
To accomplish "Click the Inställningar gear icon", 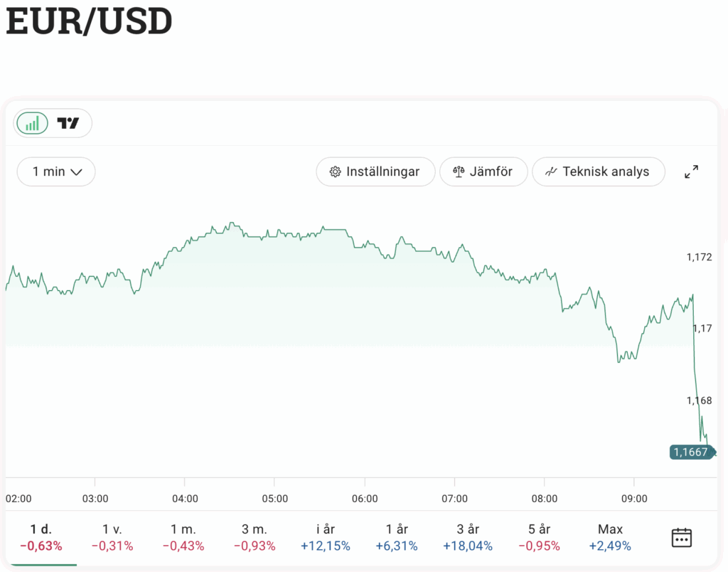I will (x=335, y=171).
